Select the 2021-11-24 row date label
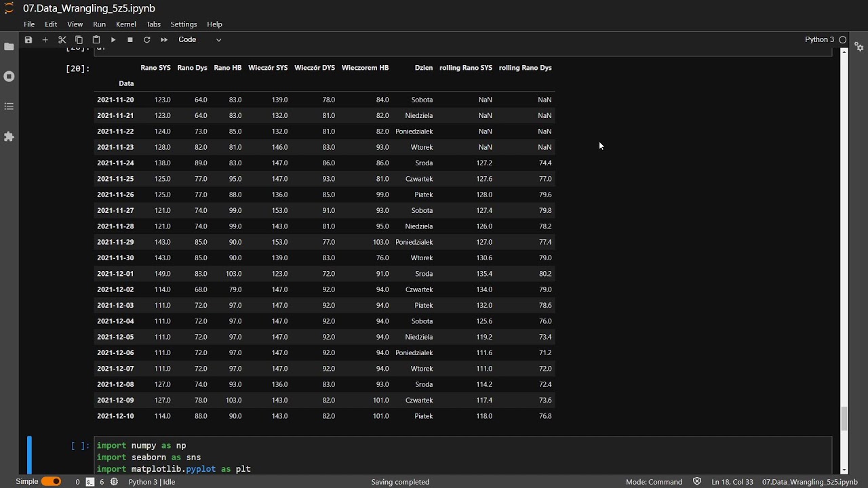Image resolution: width=868 pixels, height=488 pixels. click(115, 163)
